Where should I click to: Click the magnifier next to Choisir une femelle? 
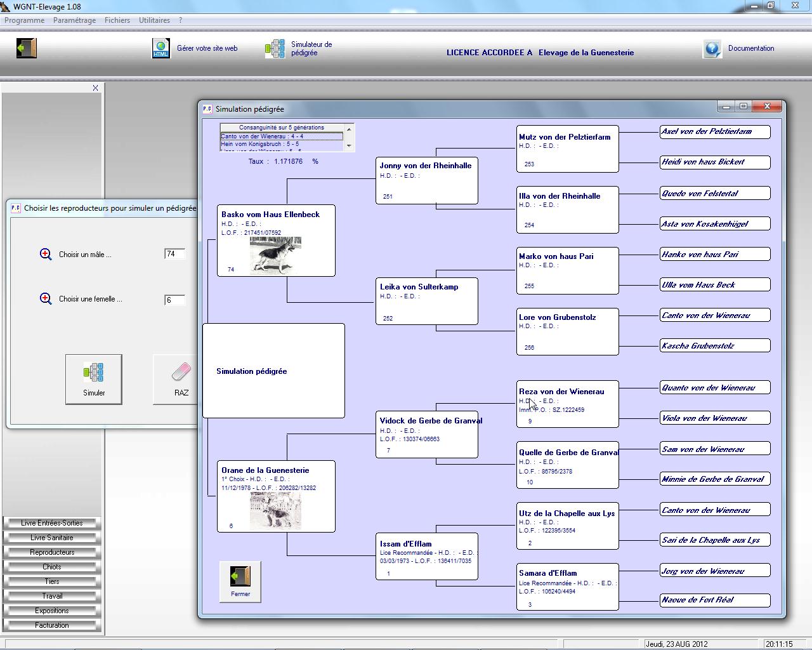point(46,299)
